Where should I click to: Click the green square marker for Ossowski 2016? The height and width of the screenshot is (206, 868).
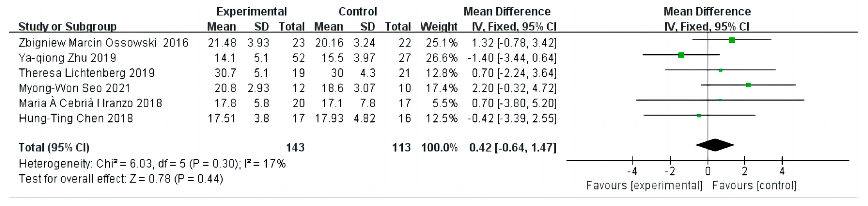(731, 40)
